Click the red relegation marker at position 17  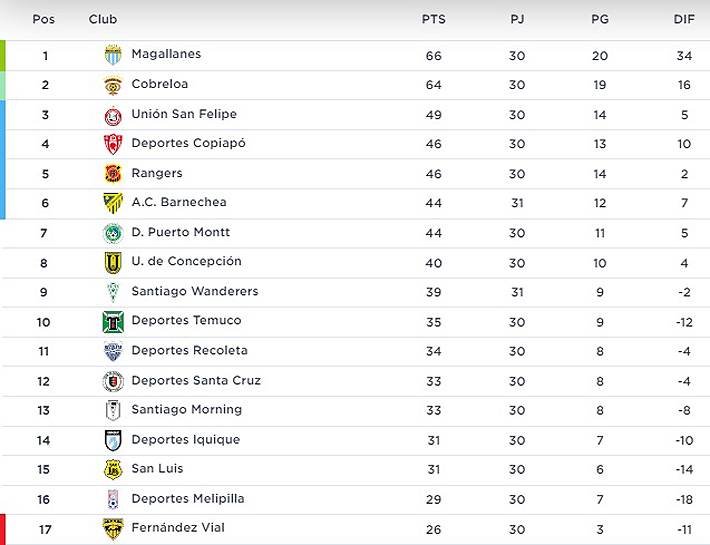tap(3, 529)
